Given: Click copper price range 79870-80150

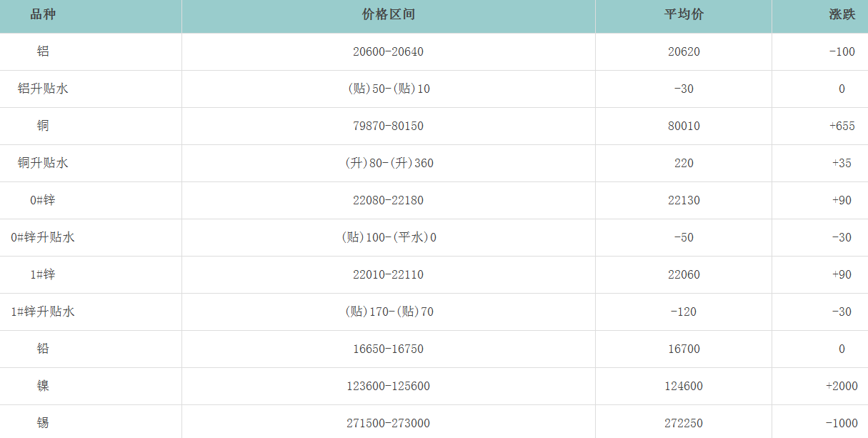Looking at the screenshot, I should (388, 126).
